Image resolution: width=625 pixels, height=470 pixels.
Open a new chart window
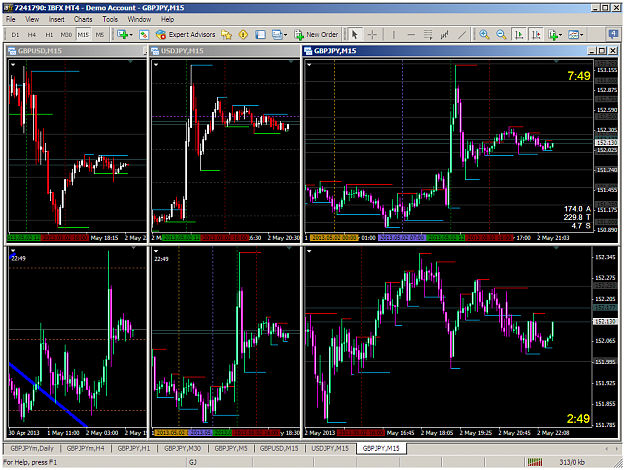tap(122, 35)
